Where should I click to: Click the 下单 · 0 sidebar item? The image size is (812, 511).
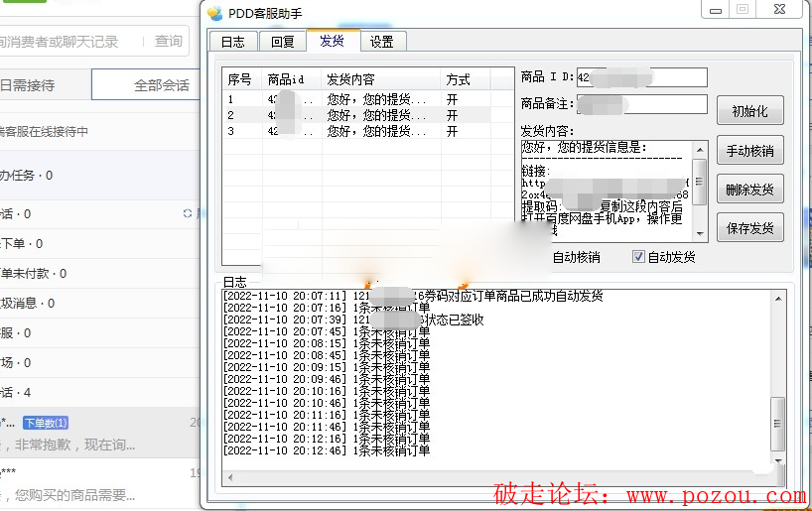(99, 244)
